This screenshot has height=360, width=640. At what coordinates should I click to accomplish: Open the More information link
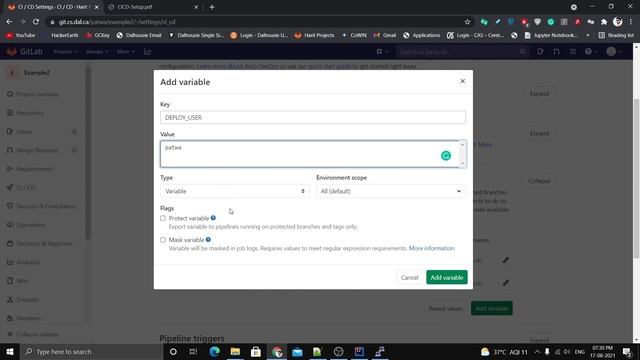(431, 248)
